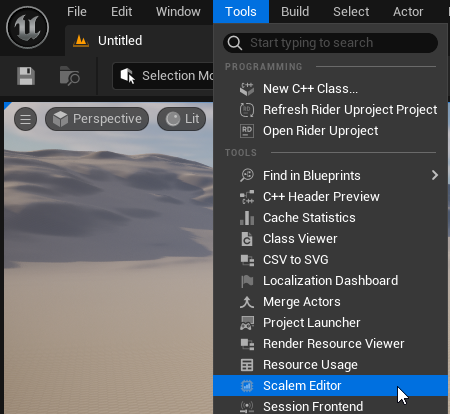This screenshot has height=414, width=450.
Task: Click the Refresh Rider Uproject Project icon
Action: click(x=247, y=110)
